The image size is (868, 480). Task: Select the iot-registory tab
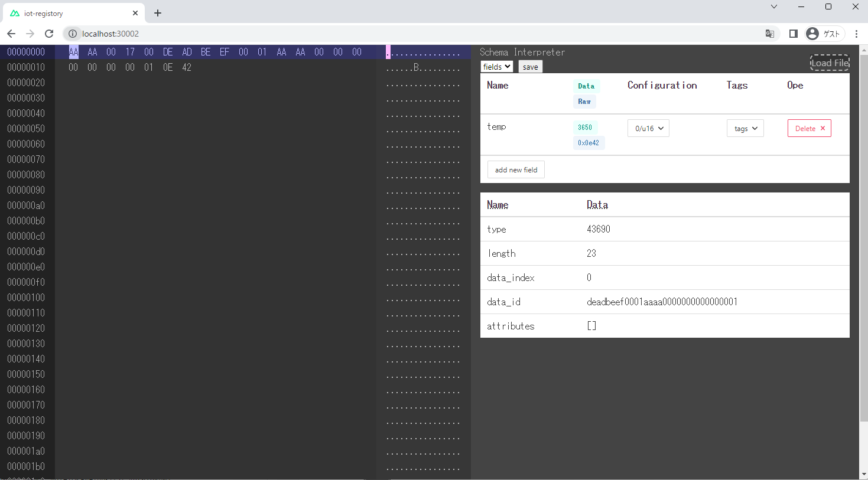pos(74,13)
